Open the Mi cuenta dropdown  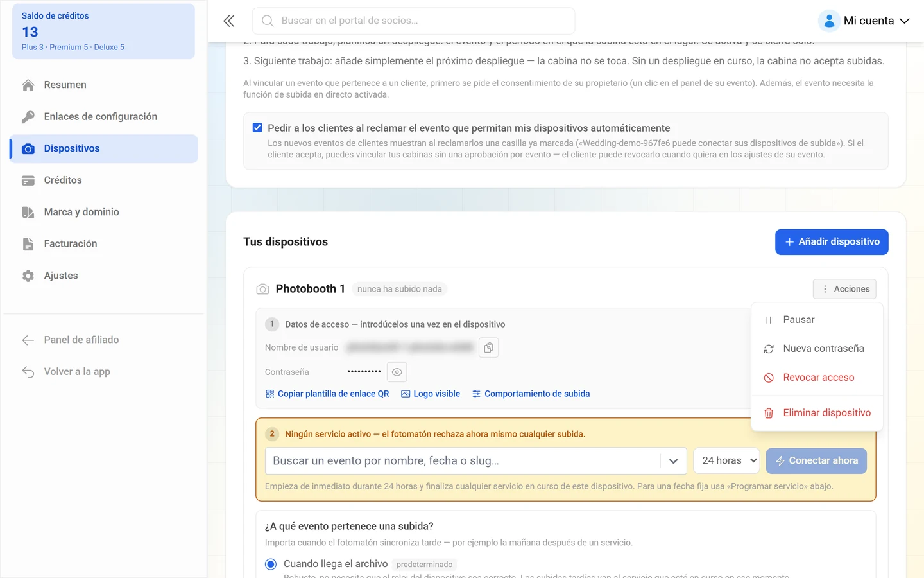pyautogui.click(x=865, y=21)
